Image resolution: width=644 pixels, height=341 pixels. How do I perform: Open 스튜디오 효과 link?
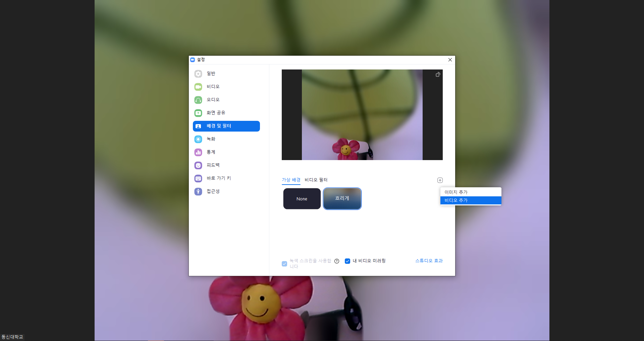[429, 261]
